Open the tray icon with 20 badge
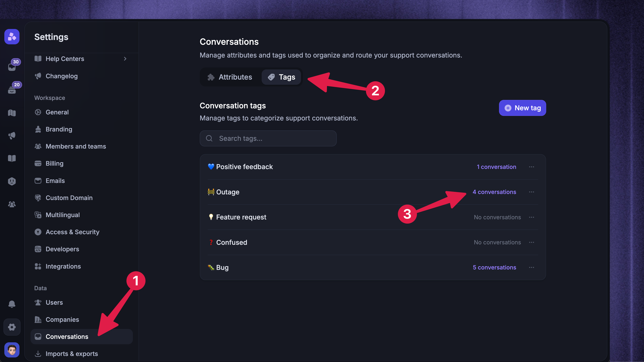 12,90
